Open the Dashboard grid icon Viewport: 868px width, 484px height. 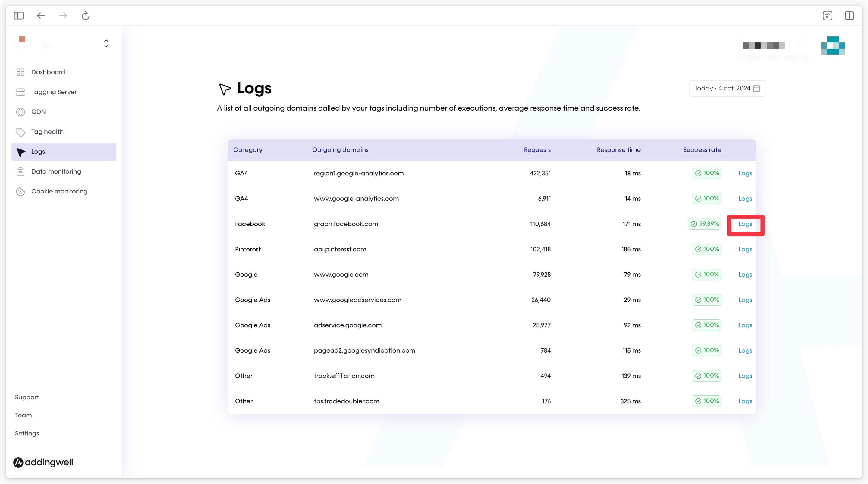pos(20,72)
